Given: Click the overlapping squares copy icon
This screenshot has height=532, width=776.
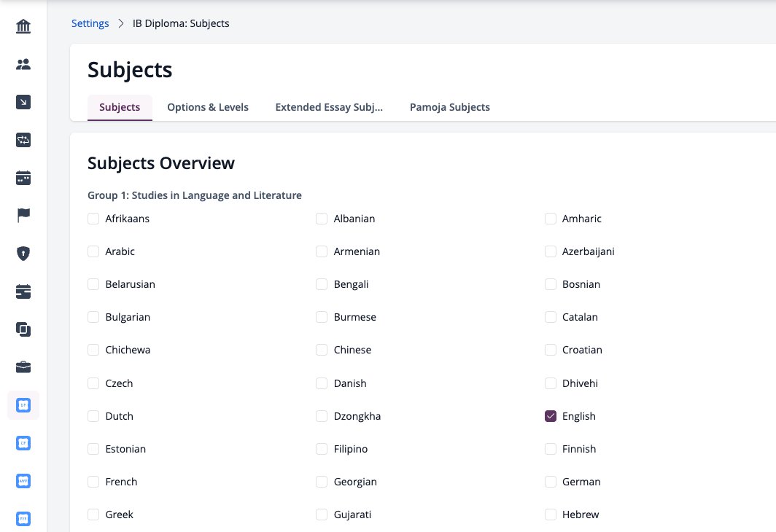Looking at the screenshot, I should (x=23, y=329).
